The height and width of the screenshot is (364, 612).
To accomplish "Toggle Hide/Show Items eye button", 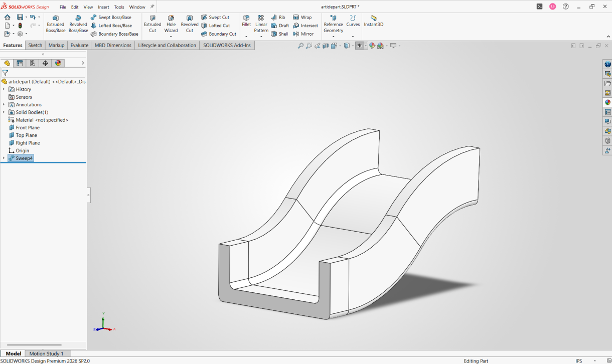I will coord(359,46).
